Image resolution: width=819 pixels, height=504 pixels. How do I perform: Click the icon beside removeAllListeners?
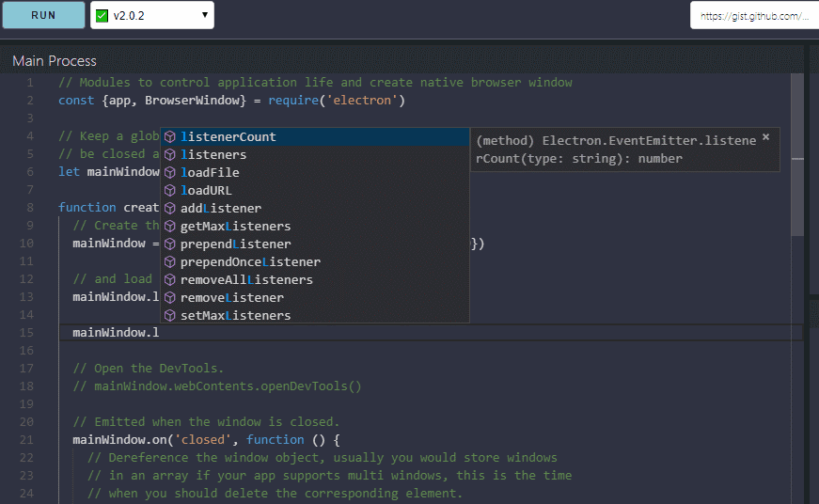[170, 280]
